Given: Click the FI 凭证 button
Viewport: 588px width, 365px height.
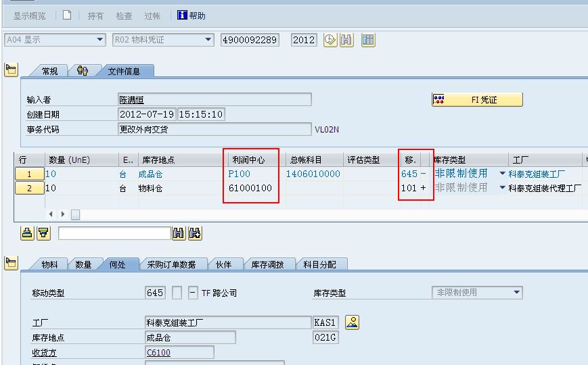Looking at the screenshot, I should point(477,99).
